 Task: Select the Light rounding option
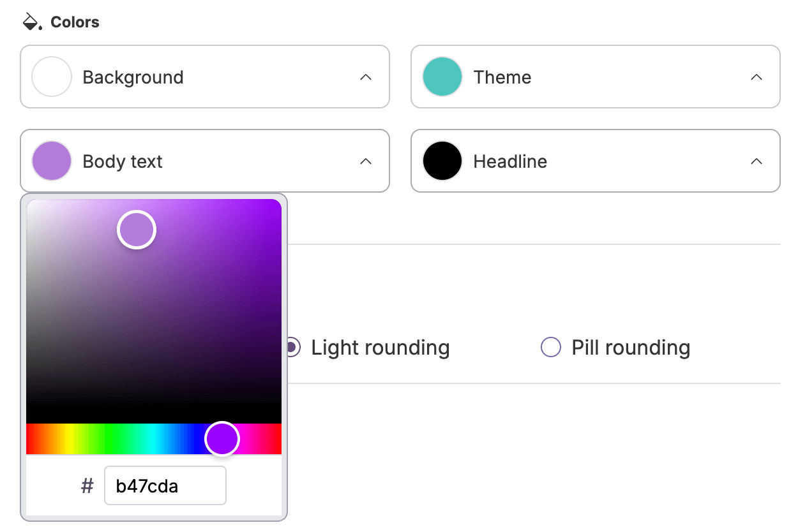point(292,347)
